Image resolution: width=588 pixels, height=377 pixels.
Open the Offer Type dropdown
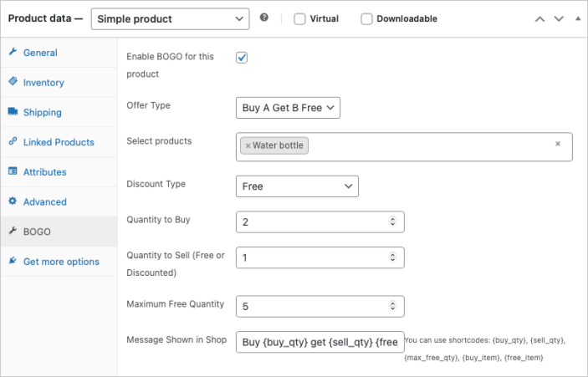click(288, 108)
